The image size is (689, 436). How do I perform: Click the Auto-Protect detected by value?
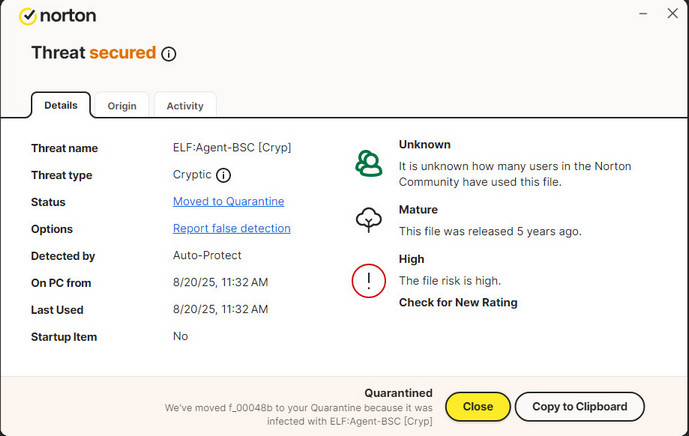[x=207, y=256]
